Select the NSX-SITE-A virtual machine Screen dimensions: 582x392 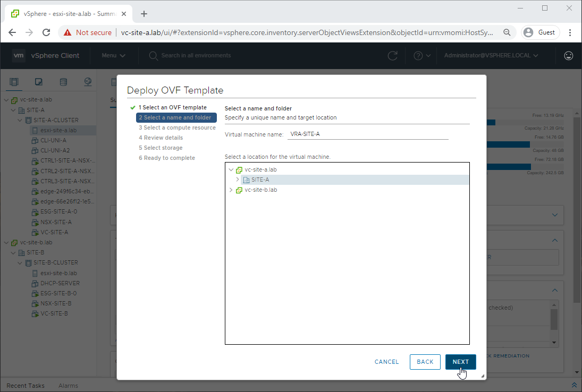point(56,222)
